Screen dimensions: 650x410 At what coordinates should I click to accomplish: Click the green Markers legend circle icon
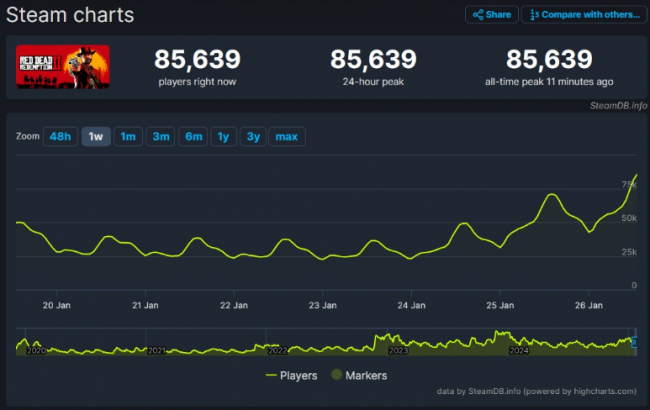336,375
